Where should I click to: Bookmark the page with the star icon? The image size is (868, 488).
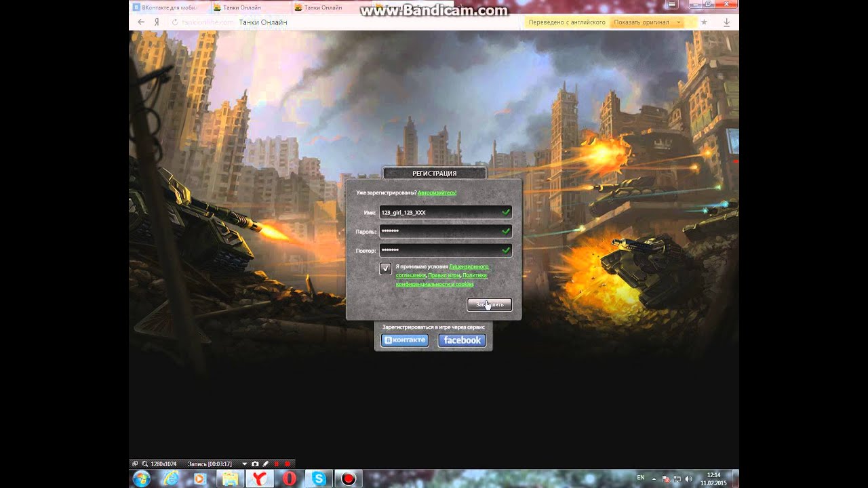pyautogui.click(x=704, y=22)
